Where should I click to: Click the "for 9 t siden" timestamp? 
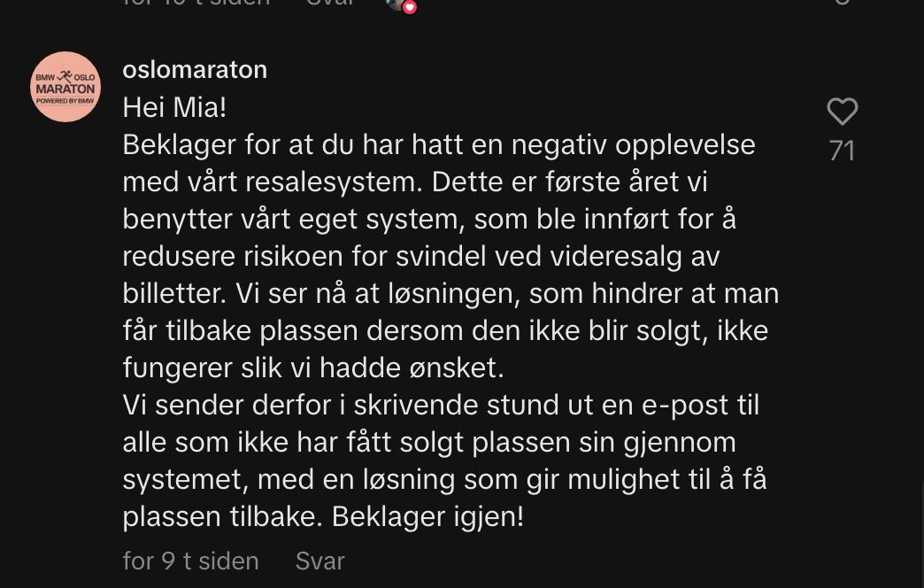[x=190, y=561]
